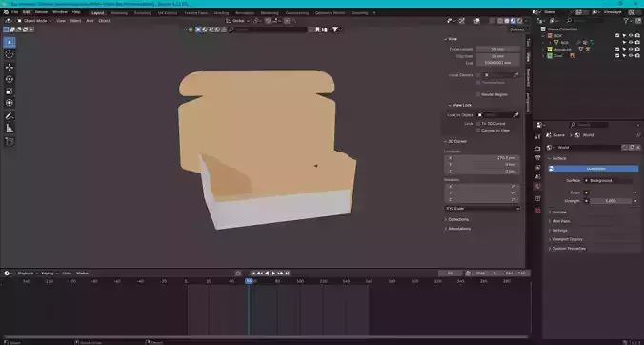
Task: Open the Scene properties tab icon
Action: pyautogui.click(x=537, y=176)
